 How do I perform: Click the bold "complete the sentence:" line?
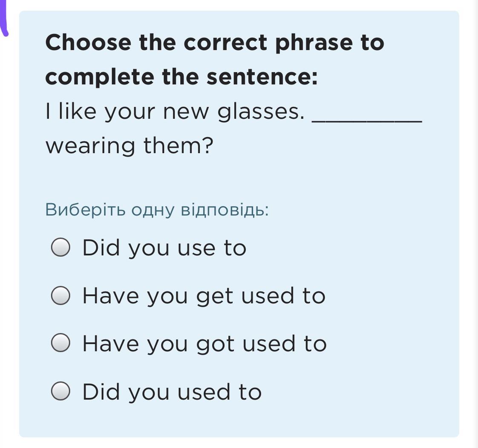point(181,77)
